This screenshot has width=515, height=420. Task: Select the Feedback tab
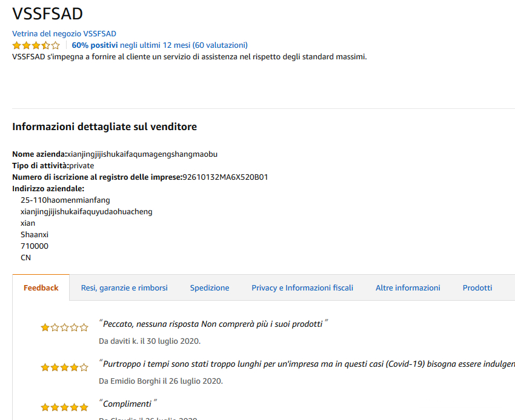click(x=41, y=288)
